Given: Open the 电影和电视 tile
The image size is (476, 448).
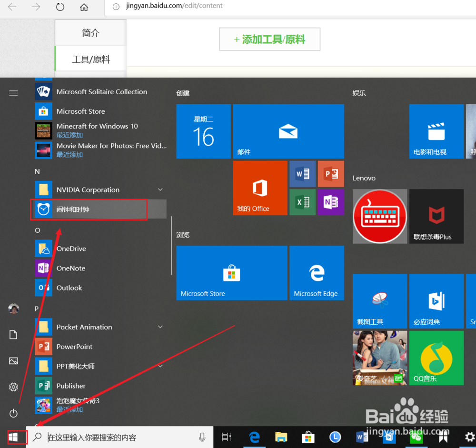Looking at the screenshot, I should [x=436, y=131].
